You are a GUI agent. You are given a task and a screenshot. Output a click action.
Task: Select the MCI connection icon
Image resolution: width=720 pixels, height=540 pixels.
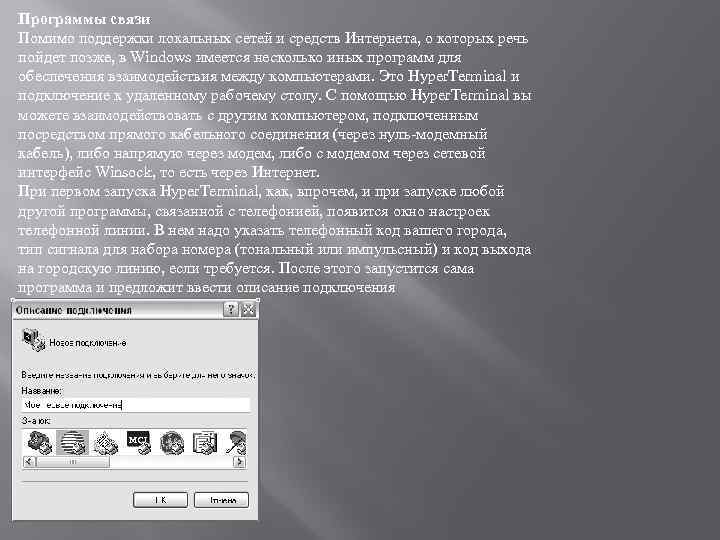click(139, 443)
